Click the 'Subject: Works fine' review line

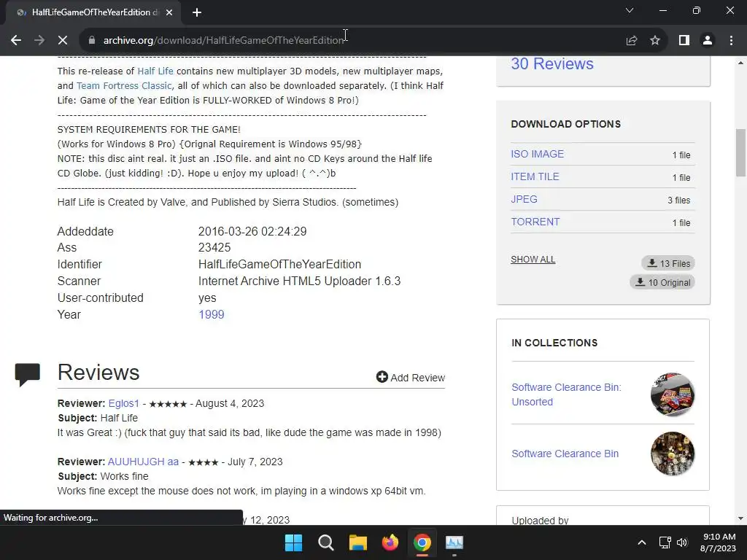103,476
